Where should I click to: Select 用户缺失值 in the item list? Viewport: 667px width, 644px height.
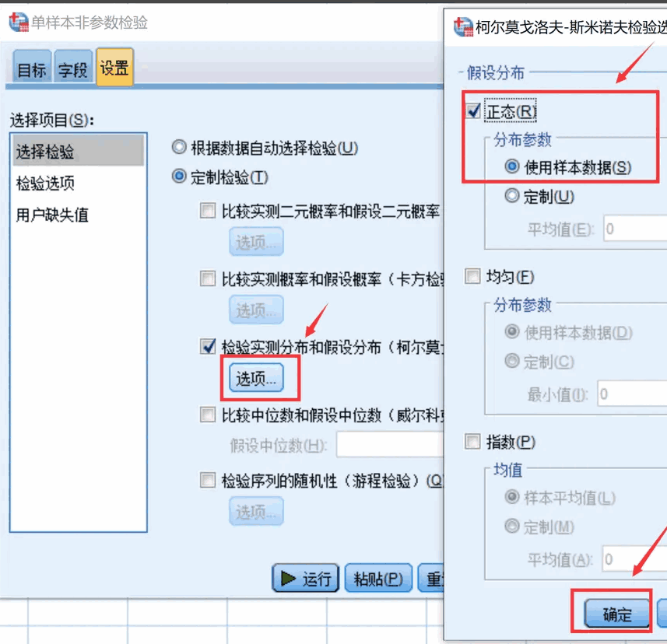click(52, 215)
